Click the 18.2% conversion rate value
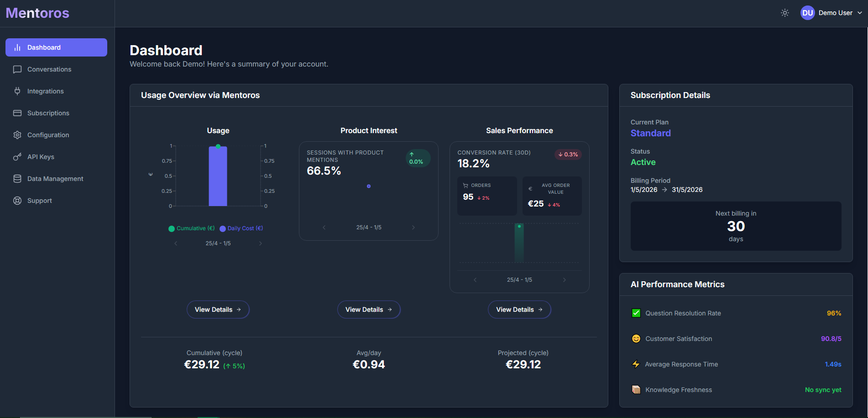This screenshot has width=868, height=418. pos(474,164)
